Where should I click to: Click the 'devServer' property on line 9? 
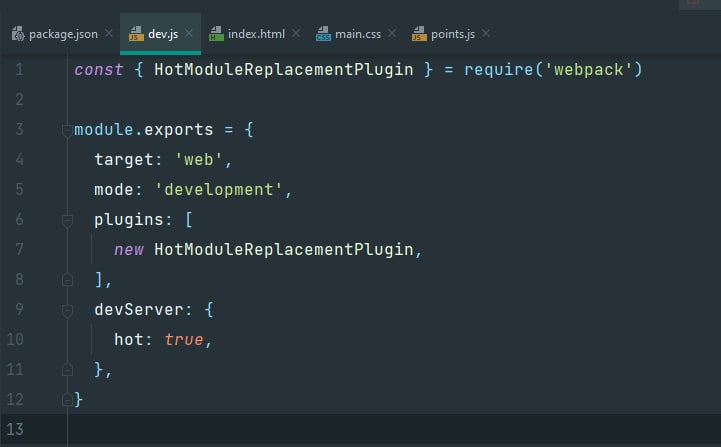pos(139,309)
